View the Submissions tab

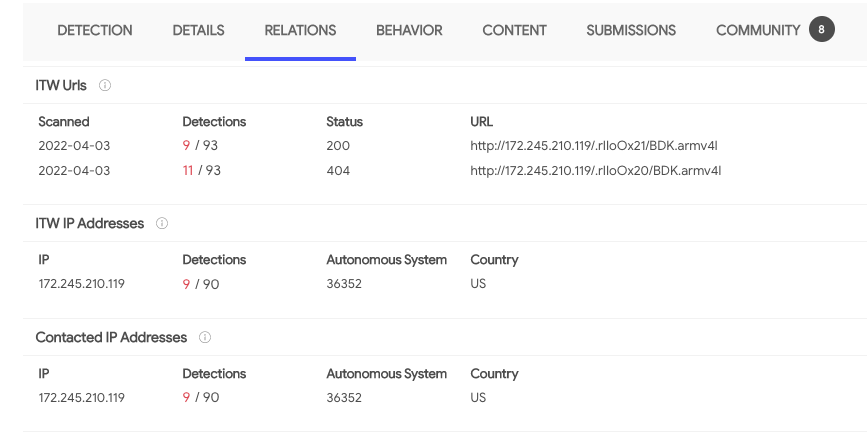click(631, 31)
